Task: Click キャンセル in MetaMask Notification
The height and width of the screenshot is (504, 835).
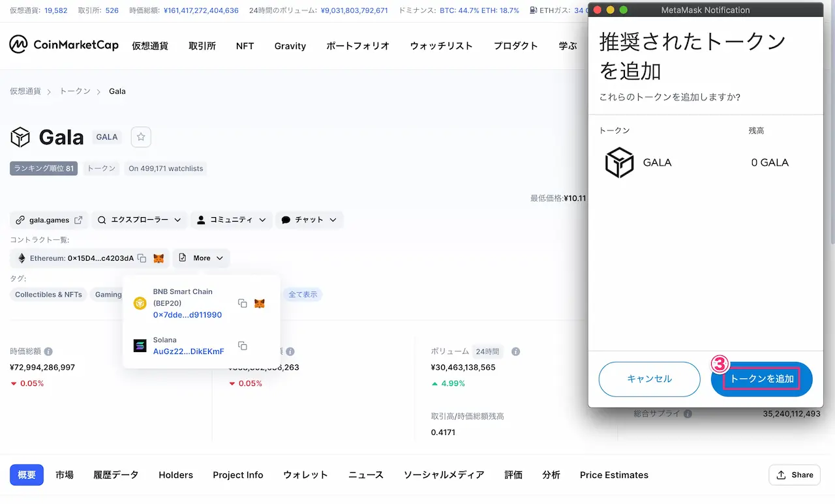Action: click(x=649, y=379)
